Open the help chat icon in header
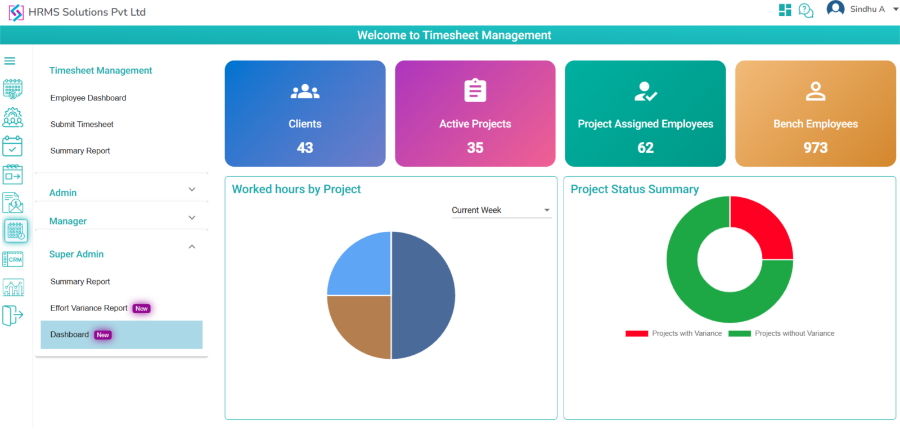The image size is (900, 429). point(805,10)
